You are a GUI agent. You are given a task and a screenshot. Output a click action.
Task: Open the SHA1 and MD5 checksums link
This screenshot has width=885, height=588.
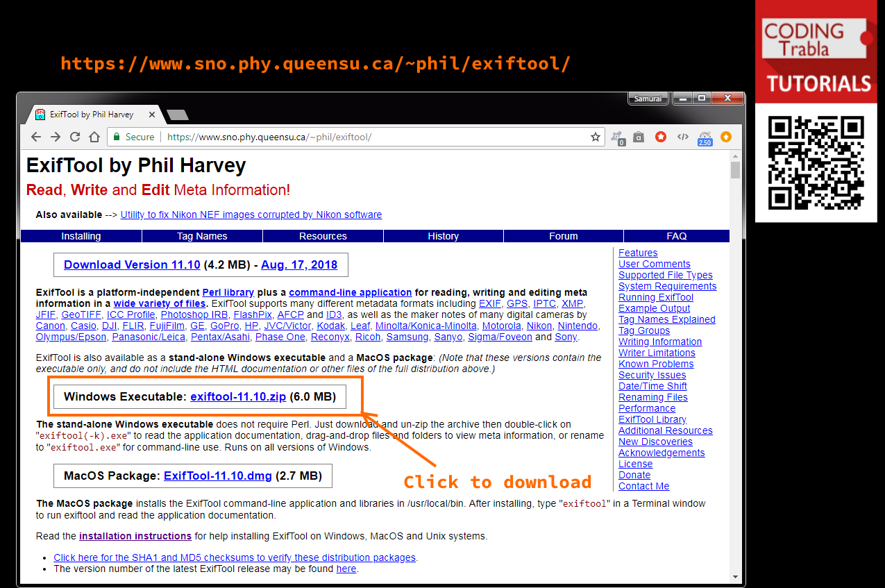(x=235, y=557)
